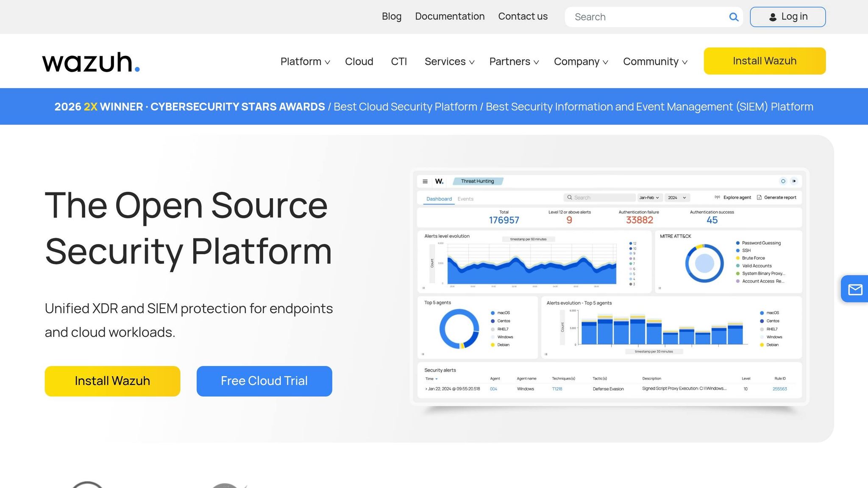Open the Documentation link
This screenshot has width=868, height=488.
pyautogui.click(x=450, y=17)
